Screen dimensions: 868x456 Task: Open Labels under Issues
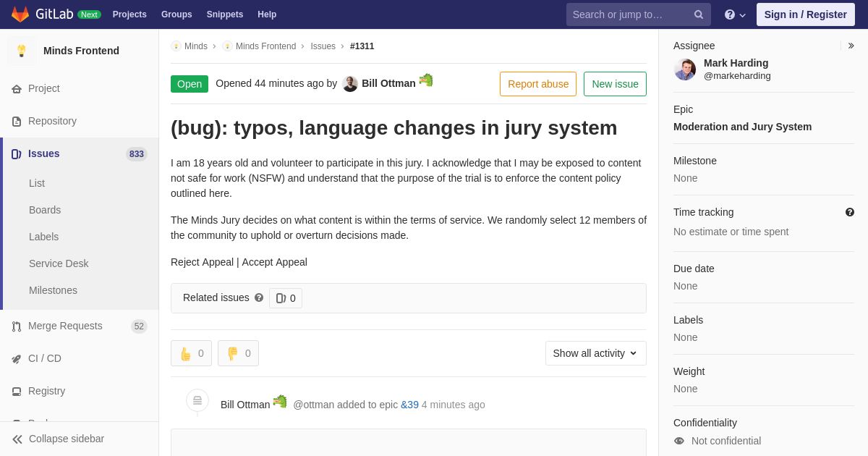pyautogui.click(x=43, y=237)
